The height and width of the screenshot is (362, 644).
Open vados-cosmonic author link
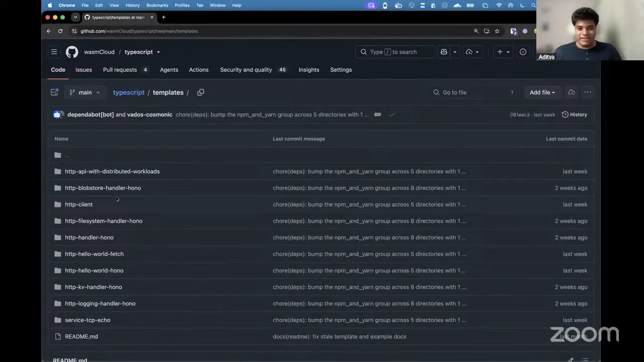coord(149,115)
